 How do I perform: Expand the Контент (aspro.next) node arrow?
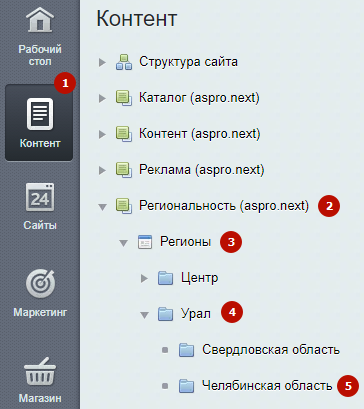(x=102, y=134)
